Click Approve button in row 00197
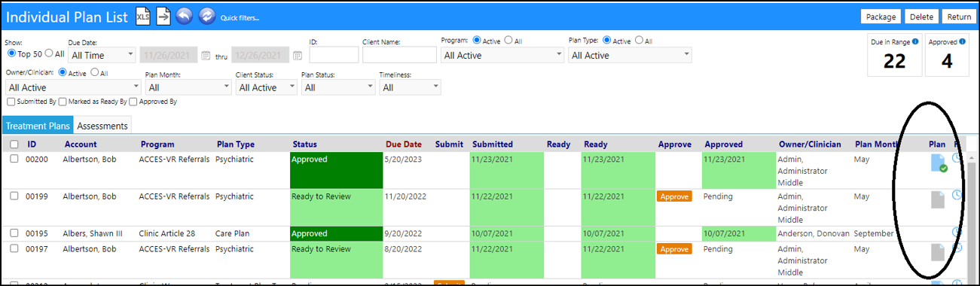 tap(674, 249)
